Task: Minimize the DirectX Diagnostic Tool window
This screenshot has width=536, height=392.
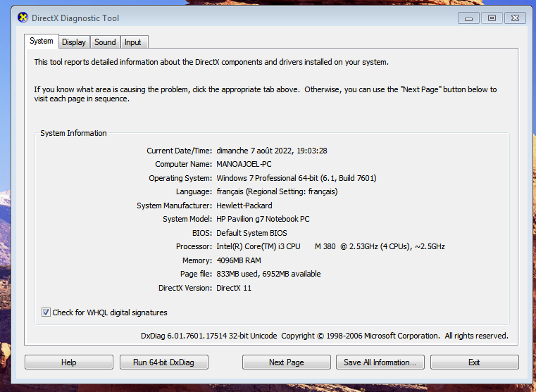Action: pyautogui.click(x=469, y=18)
